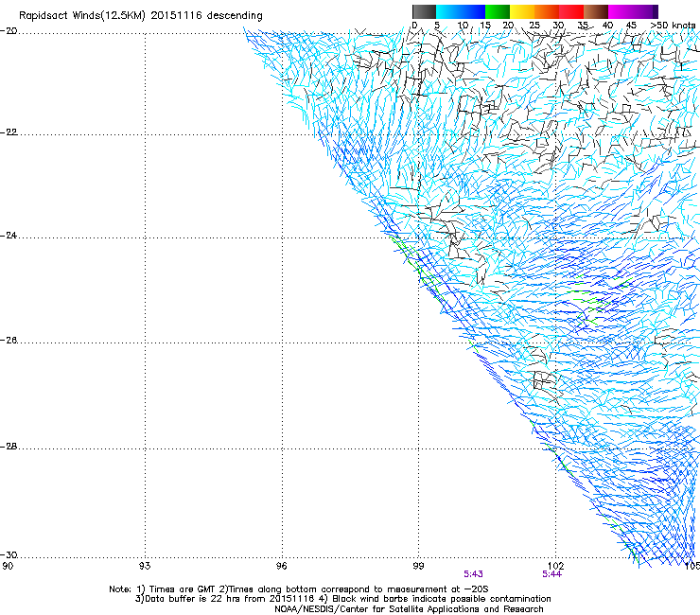Click the '102' longitude axis label
This screenshot has height=615, width=700.
tap(555, 567)
